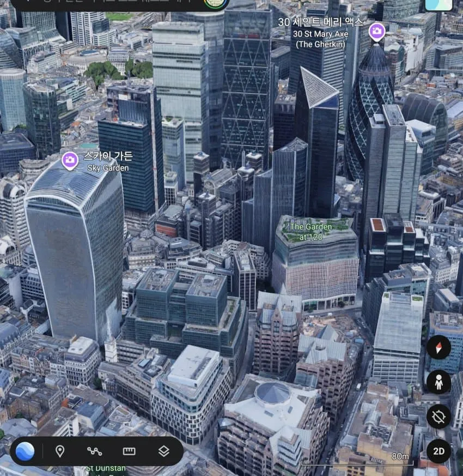Choose the draw path tool
This screenshot has height=476, width=463.
click(x=94, y=451)
